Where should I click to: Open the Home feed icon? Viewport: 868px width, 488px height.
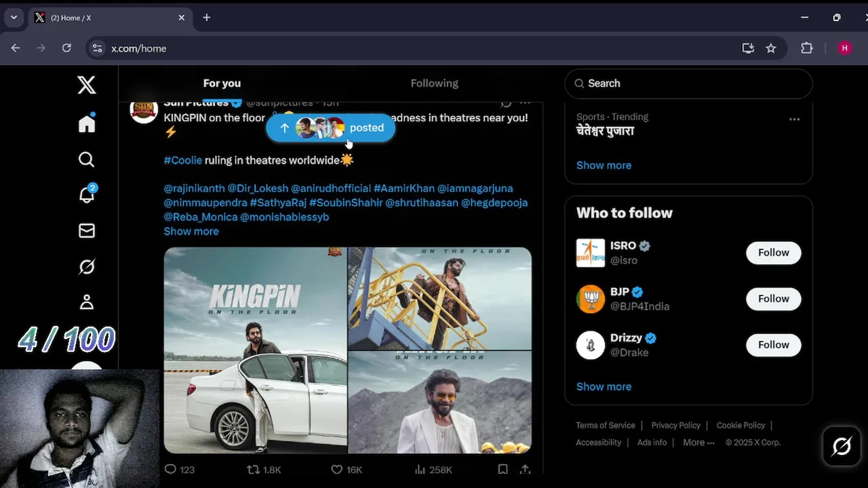[x=87, y=123]
